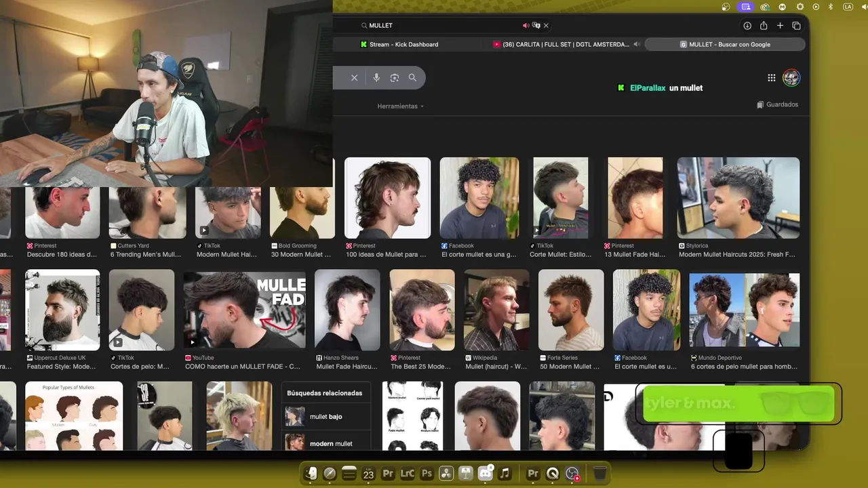This screenshot has height=488, width=868.
Task: Open Wikipedia Mullet (haircut) result
Action: [x=496, y=310]
